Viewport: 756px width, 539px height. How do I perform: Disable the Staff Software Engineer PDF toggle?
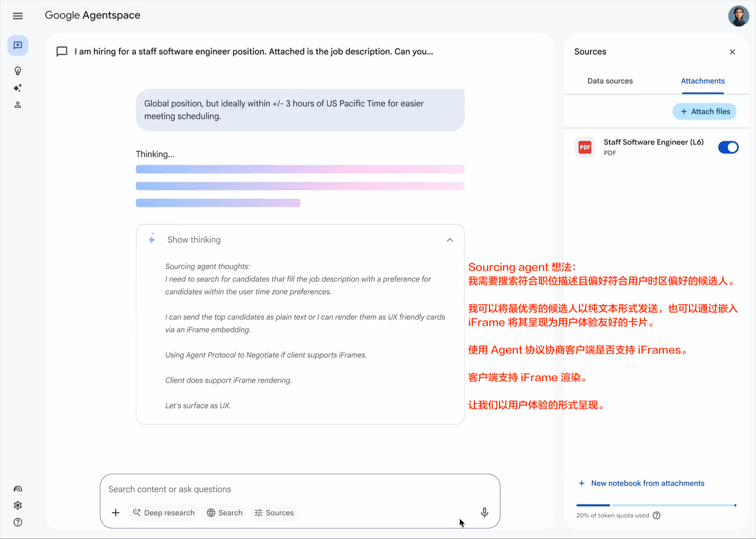coord(728,147)
